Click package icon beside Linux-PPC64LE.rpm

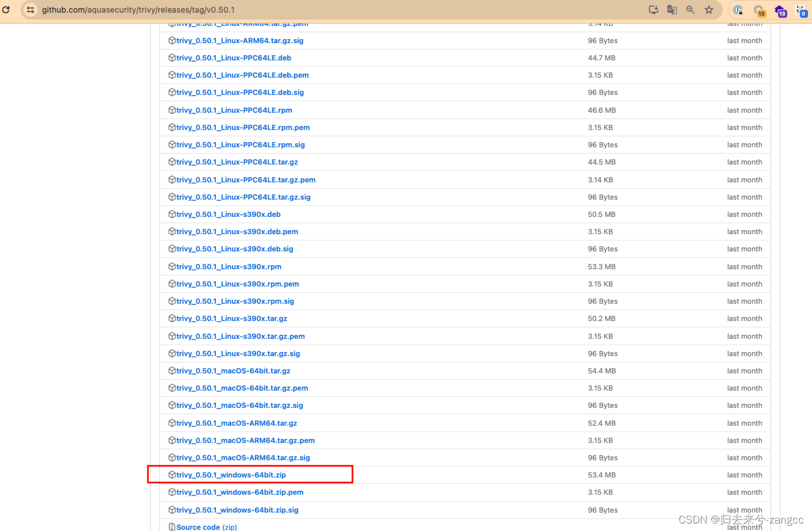[172, 110]
